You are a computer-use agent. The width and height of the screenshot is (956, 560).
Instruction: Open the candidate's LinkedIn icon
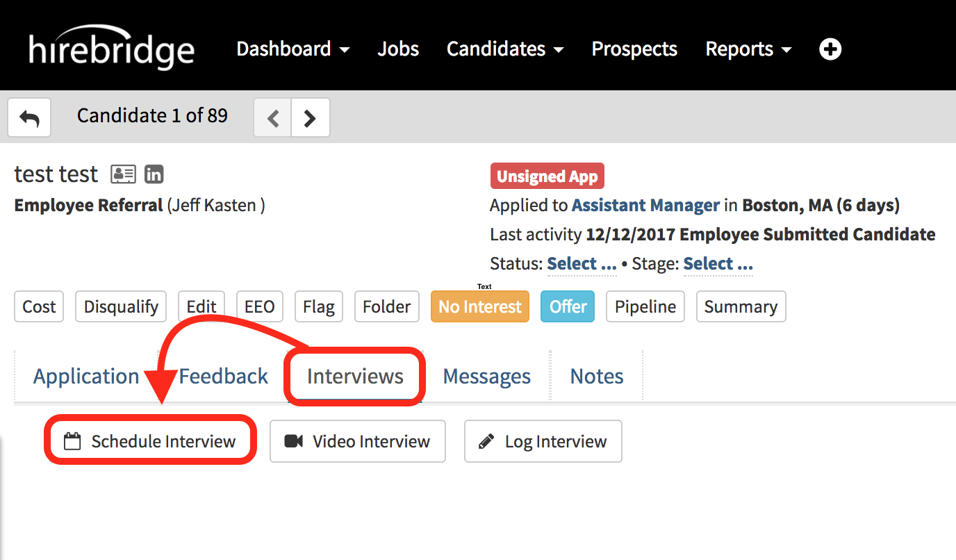point(154,174)
